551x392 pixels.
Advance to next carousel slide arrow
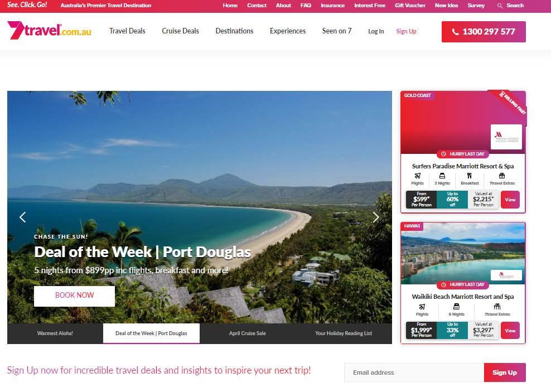click(x=376, y=217)
